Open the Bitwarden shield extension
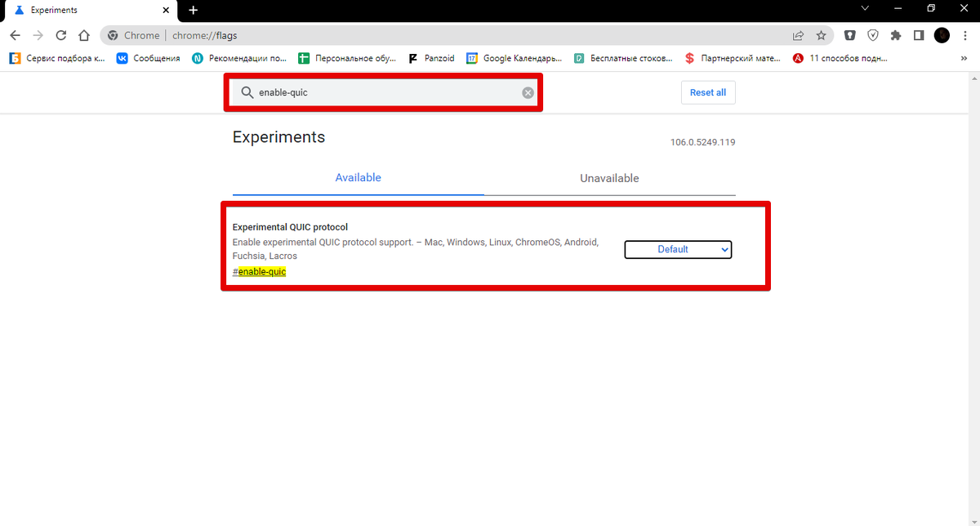 click(849, 35)
